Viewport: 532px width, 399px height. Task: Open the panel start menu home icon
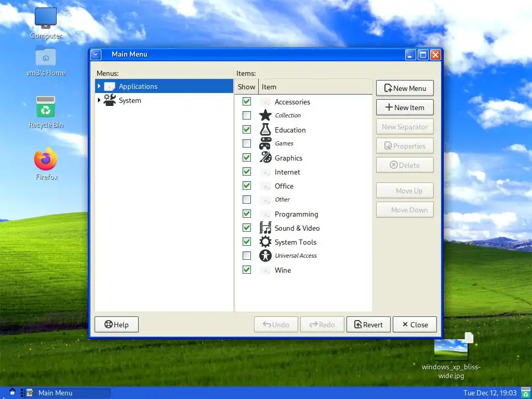pyautogui.click(x=12, y=392)
